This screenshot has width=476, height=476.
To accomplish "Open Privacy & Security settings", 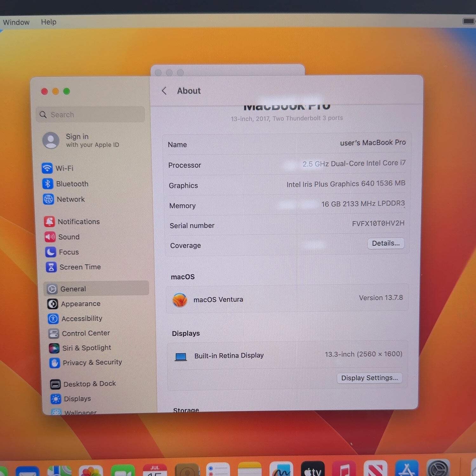I will pyautogui.click(x=86, y=362).
